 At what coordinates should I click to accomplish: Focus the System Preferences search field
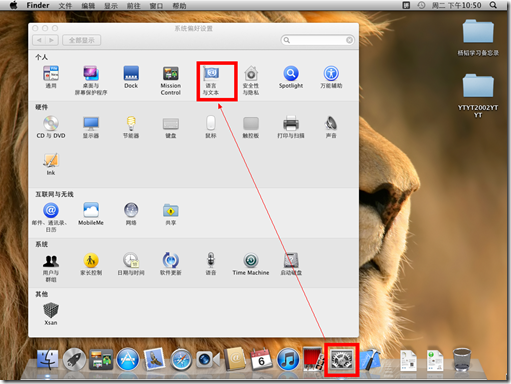click(317, 40)
